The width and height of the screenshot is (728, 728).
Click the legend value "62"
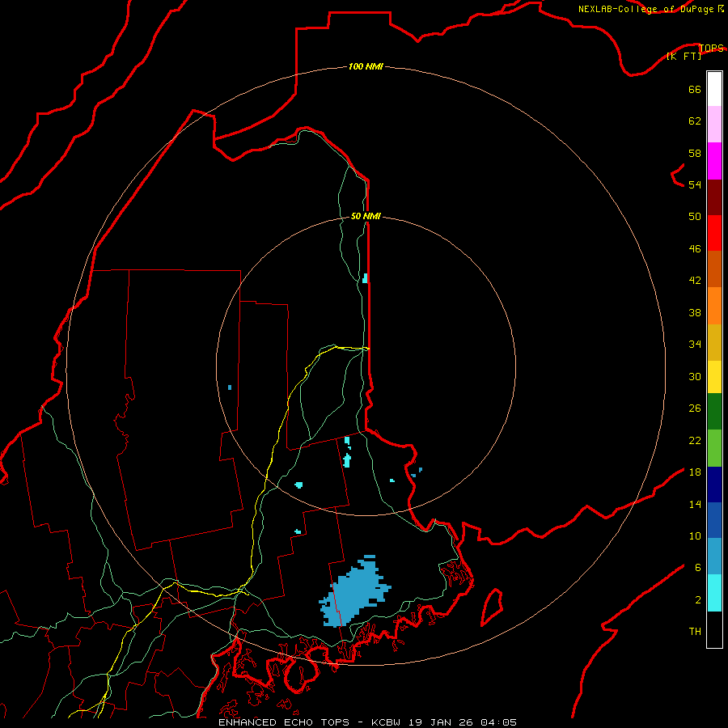coord(695,121)
